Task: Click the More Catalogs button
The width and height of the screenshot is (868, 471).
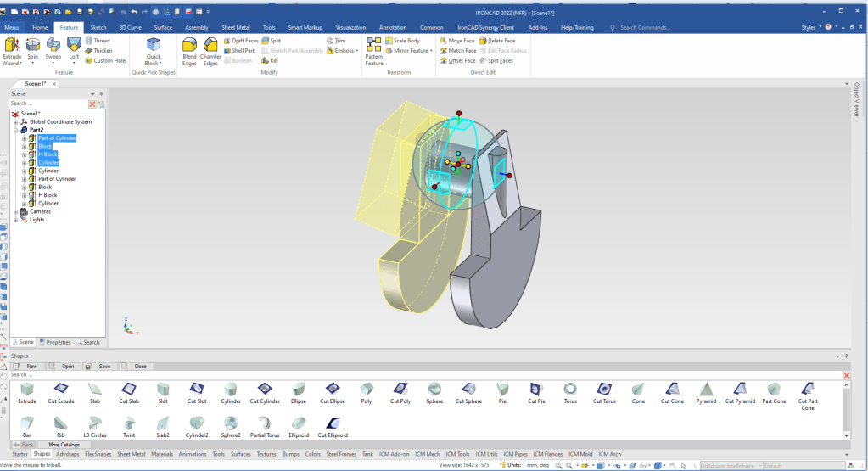Action: click(x=64, y=444)
